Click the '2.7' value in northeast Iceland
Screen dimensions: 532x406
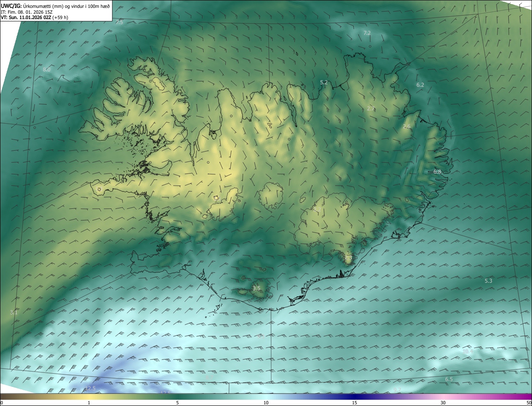point(371,109)
